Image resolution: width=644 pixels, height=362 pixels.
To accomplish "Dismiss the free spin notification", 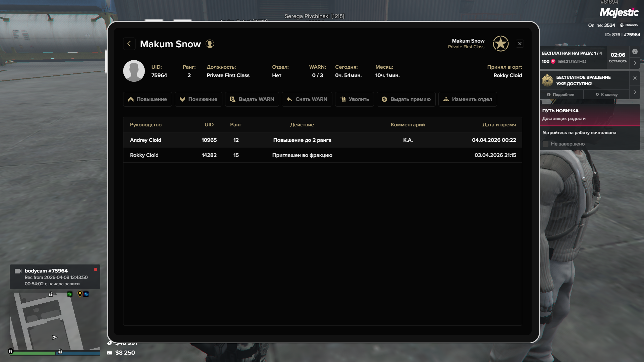I will [635, 78].
